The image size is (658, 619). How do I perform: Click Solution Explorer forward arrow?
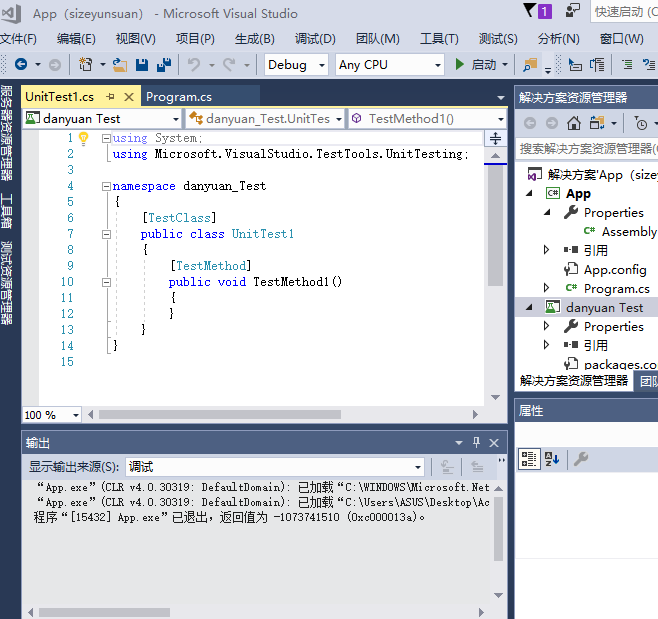point(552,123)
